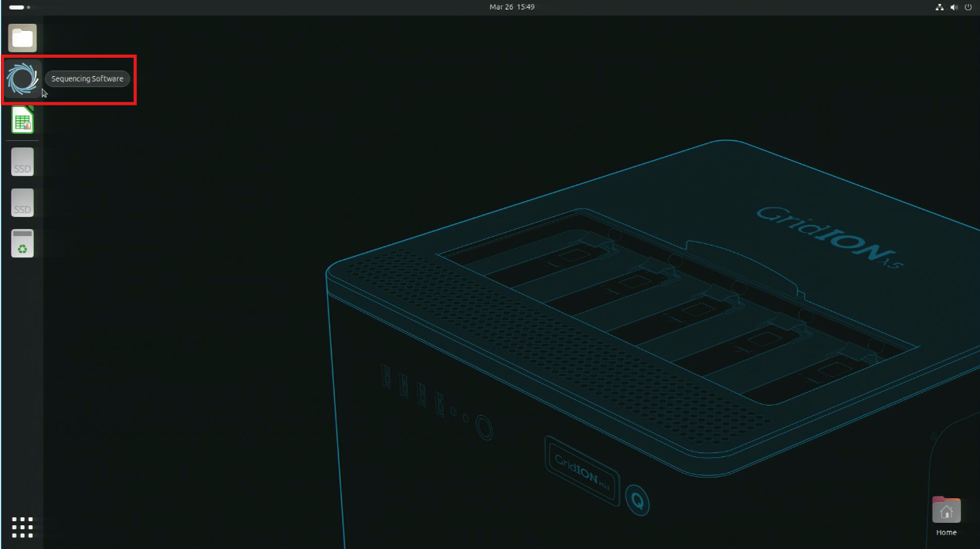
Task: Open the calendar via the Mar 26 15:49 clock
Action: click(512, 7)
